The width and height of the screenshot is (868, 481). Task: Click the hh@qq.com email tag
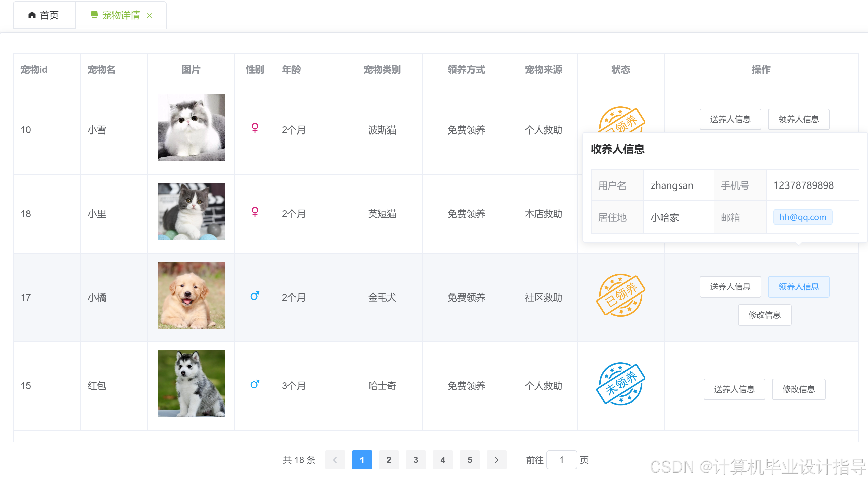[803, 217]
